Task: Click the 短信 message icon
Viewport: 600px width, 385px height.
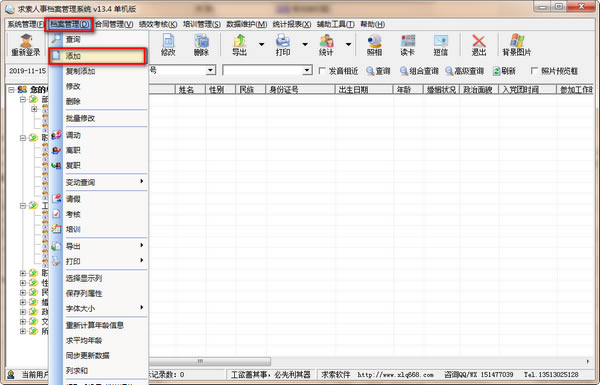Action: 440,45
